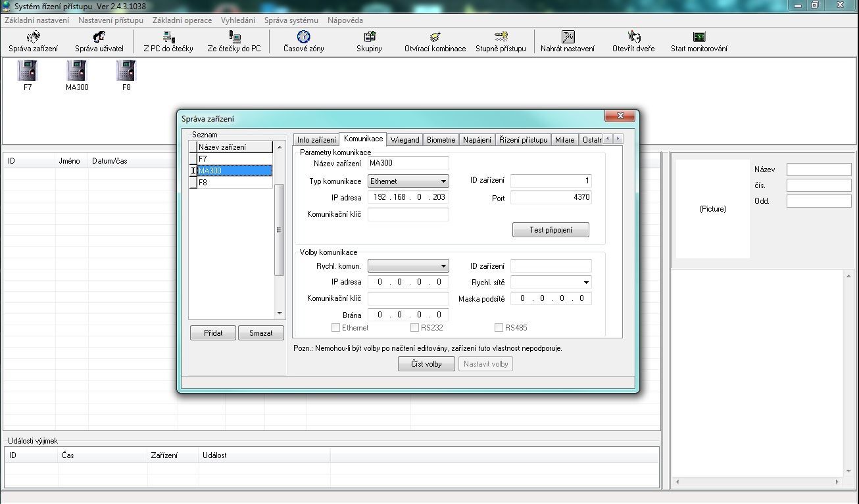
Task: Click upper Komunikační klíč field
Action: tap(408, 214)
